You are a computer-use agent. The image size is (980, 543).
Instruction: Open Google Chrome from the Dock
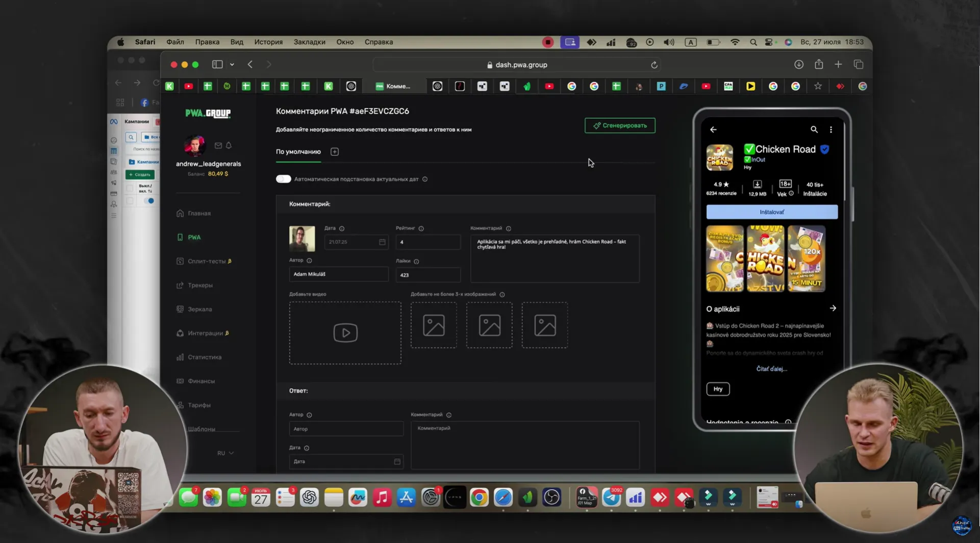479,497
